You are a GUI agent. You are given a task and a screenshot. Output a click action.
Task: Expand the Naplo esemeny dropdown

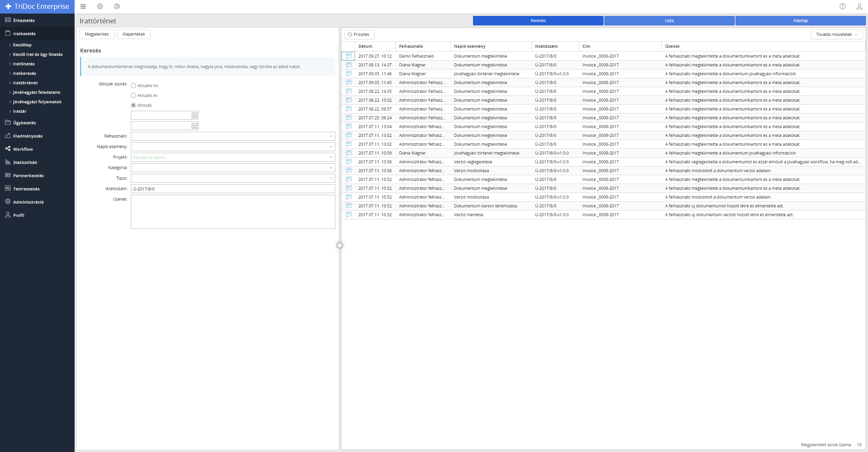coord(331,147)
